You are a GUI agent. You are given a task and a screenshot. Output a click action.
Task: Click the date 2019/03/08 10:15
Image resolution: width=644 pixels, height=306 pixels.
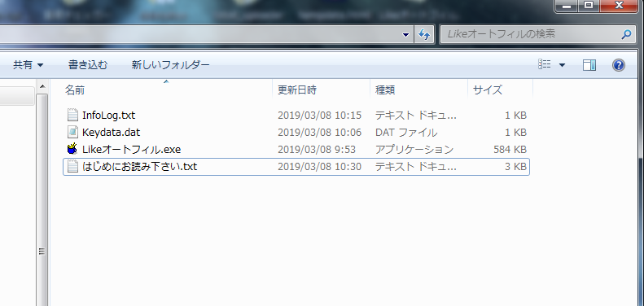pos(319,116)
